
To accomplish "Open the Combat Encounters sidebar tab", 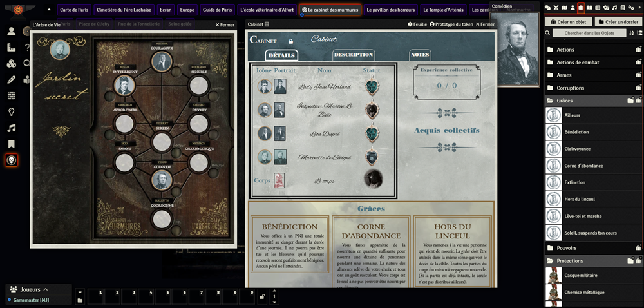I will coord(555,8).
